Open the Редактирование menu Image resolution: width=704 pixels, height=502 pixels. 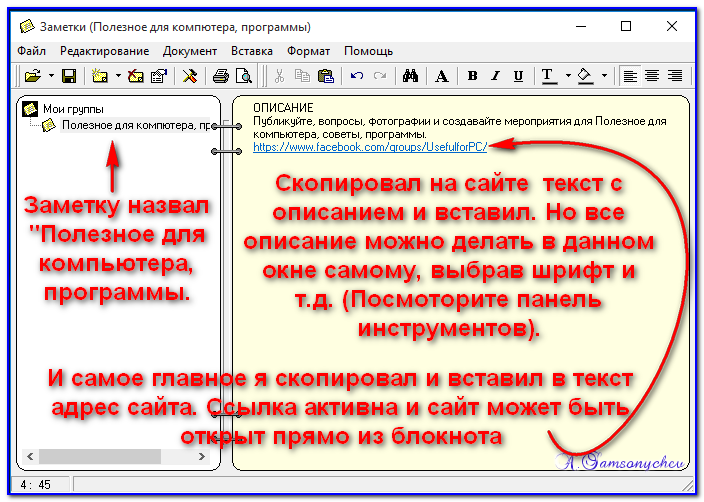coord(105,51)
